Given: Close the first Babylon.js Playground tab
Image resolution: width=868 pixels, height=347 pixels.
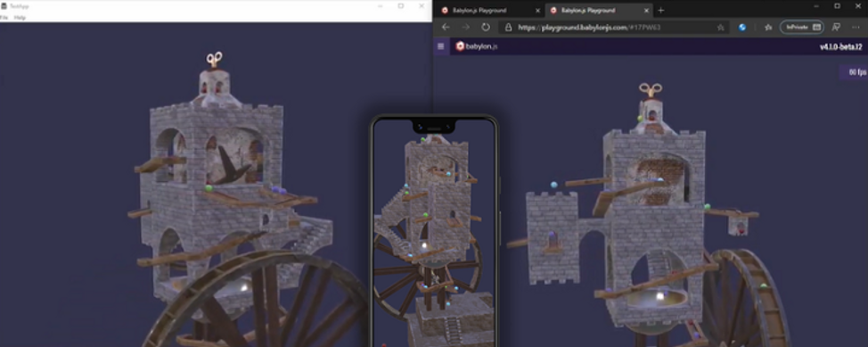Looking at the screenshot, I should coord(537,10).
